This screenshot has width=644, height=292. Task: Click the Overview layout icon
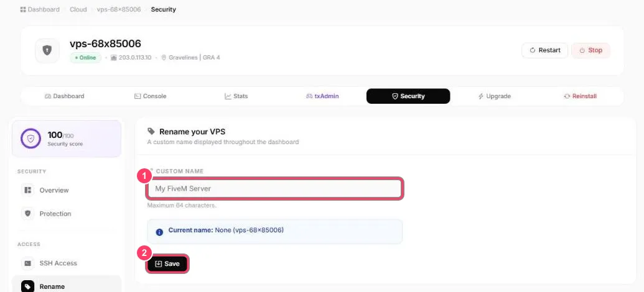click(x=28, y=190)
